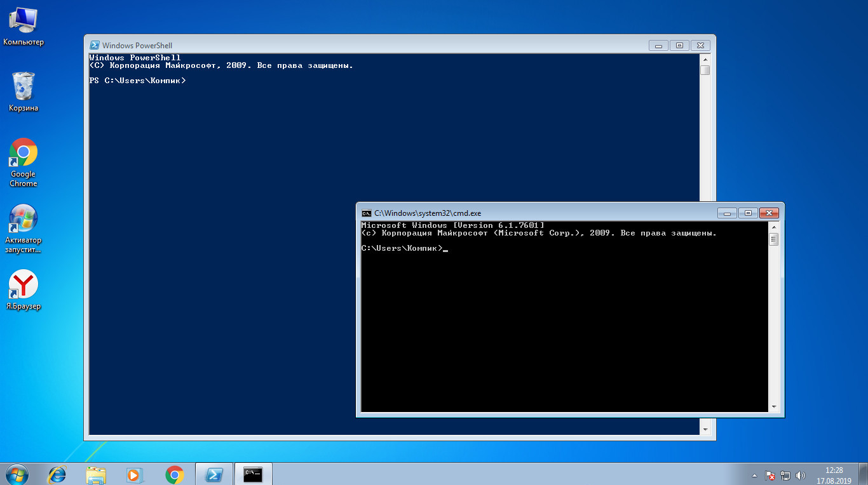This screenshot has height=485, width=868.
Task: Open network status tray icon
Action: point(785,475)
